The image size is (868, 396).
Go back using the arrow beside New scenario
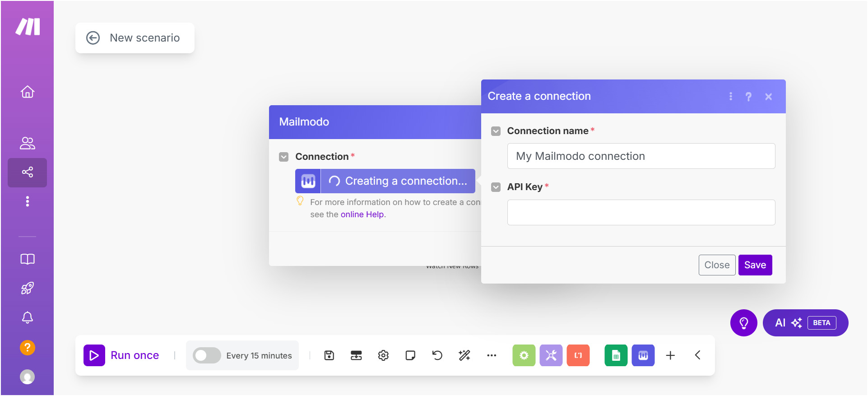coord(93,38)
